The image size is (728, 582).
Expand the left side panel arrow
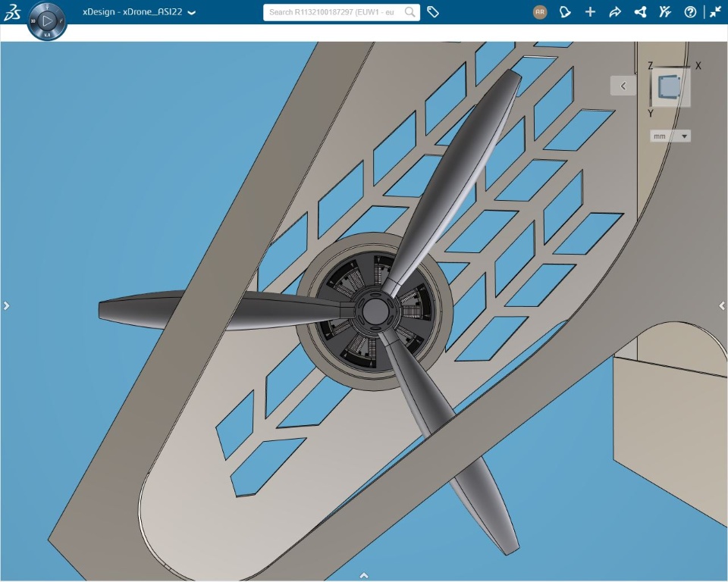coord(6,305)
